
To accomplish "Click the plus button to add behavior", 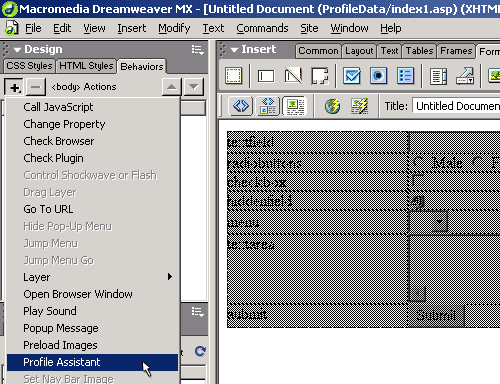I will click(14, 87).
